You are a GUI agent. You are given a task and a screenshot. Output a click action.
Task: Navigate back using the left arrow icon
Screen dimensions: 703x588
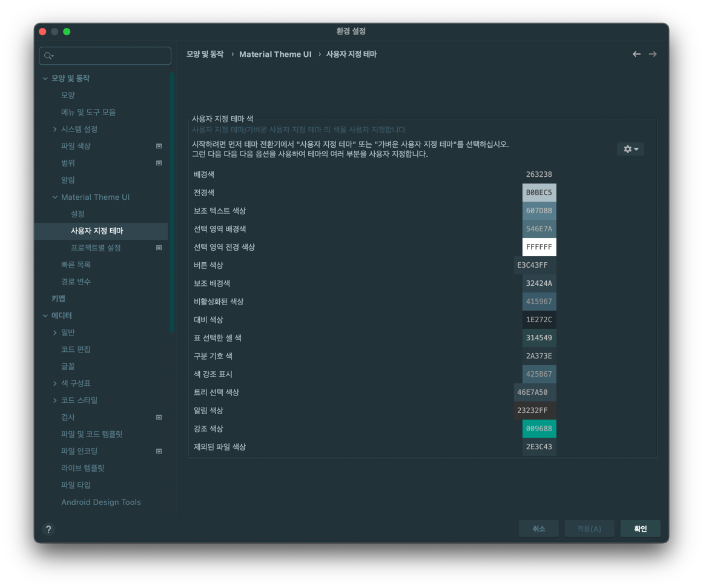636,54
